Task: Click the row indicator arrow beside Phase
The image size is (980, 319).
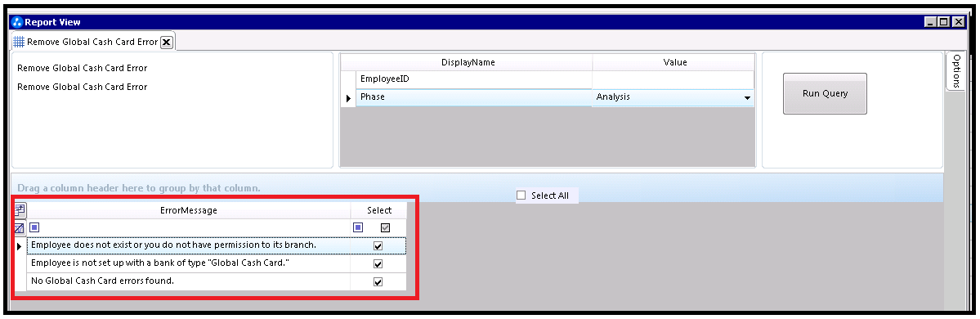Action: (x=348, y=98)
